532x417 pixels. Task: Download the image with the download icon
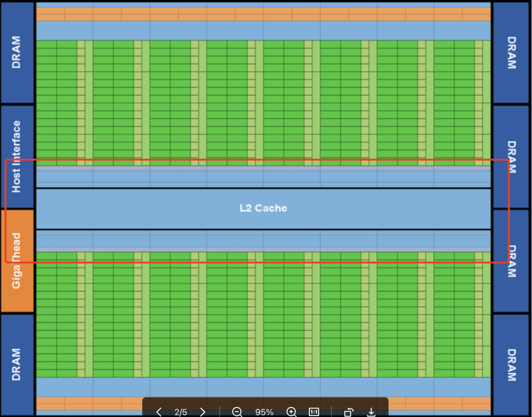371,412
